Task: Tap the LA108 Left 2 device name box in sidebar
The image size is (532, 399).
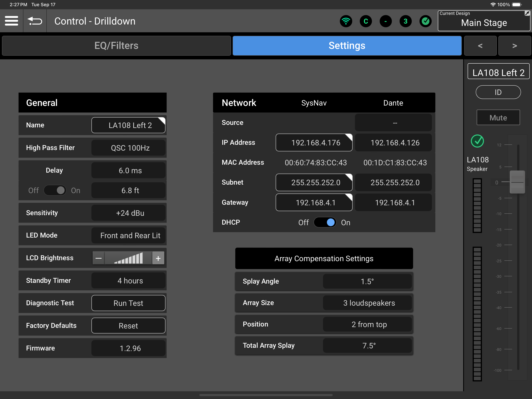Action: click(498, 71)
